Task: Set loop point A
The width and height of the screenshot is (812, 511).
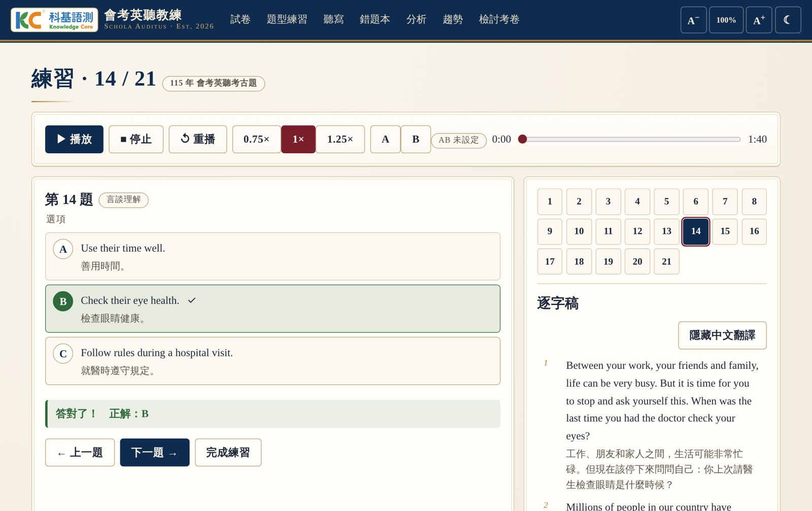Action: pyautogui.click(x=385, y=139)
